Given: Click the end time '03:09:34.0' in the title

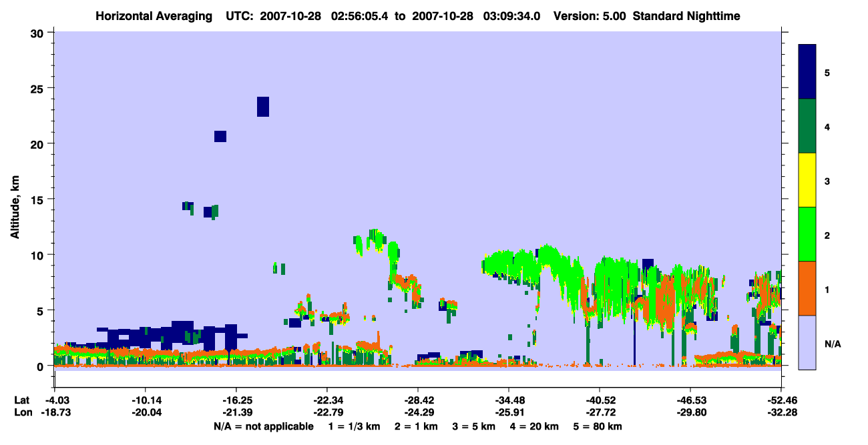Looking at the screenshot, I should coord(511,15).
